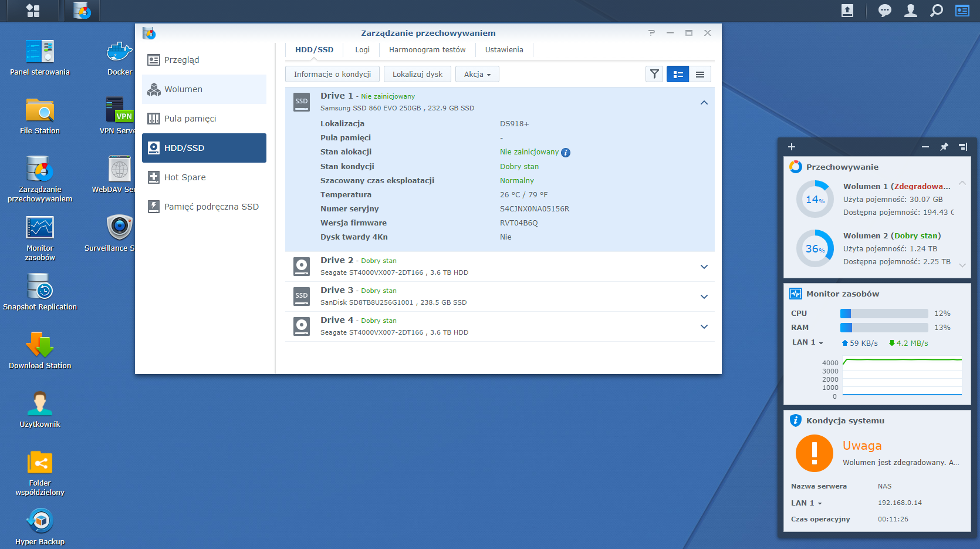The width and height of the screenshot is (980, 549).
Task: Click Informacje o kondycji button
Action: click(x=332, y=74)
